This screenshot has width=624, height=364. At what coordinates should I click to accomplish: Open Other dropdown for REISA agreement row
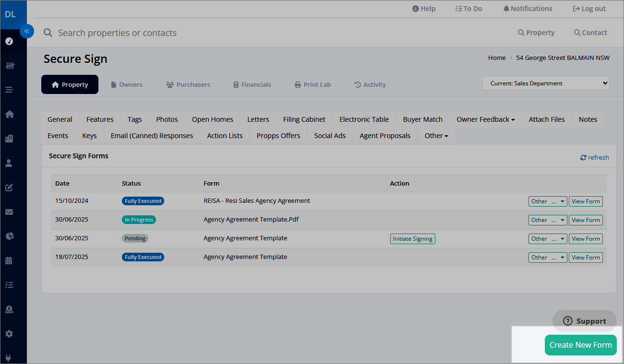[x=547, y=201]
